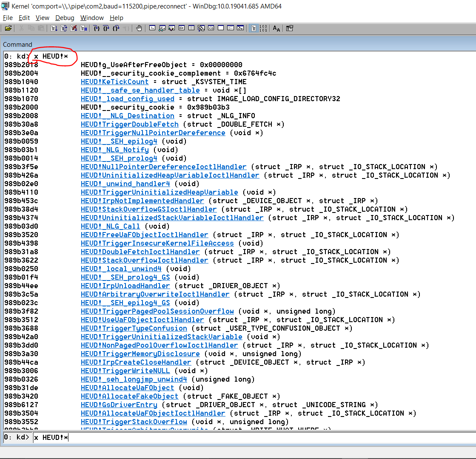The width and height of the screenshot is (476, 459).
Task: Enable Source mode on toolbar toggle
Action: click(x=254, y=28)
